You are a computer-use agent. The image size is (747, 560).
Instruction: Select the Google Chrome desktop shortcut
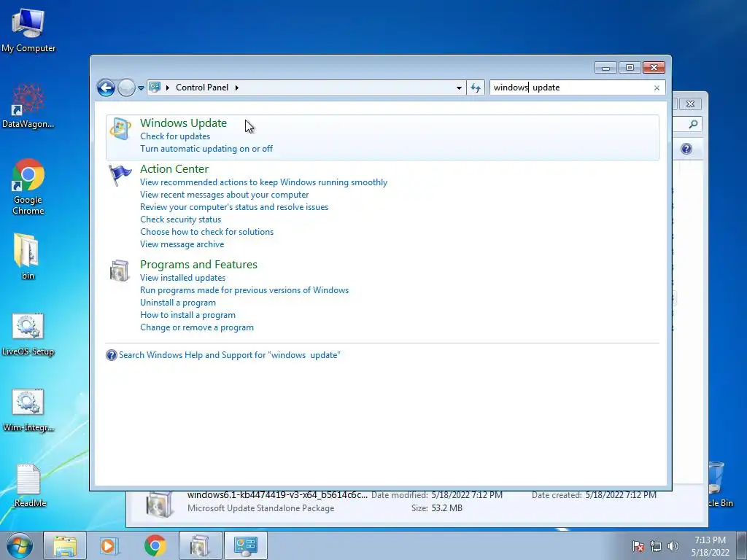[28, 187]
